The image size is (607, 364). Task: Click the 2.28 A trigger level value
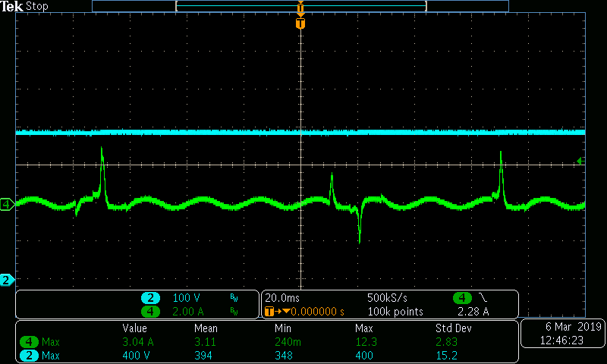tap(473, 312)
